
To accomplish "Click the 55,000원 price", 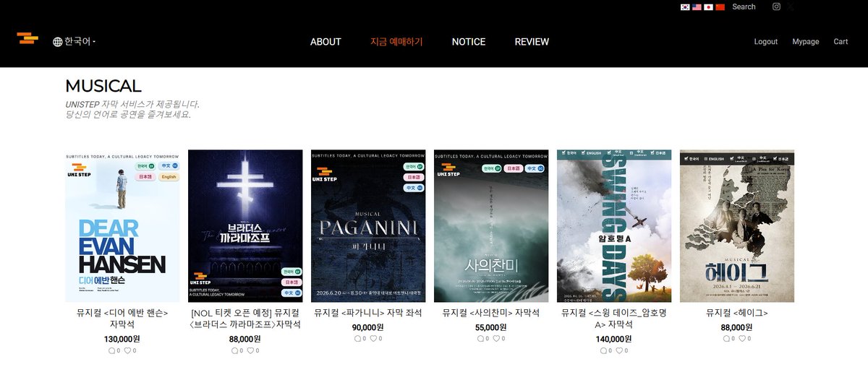I will point(491,327).
